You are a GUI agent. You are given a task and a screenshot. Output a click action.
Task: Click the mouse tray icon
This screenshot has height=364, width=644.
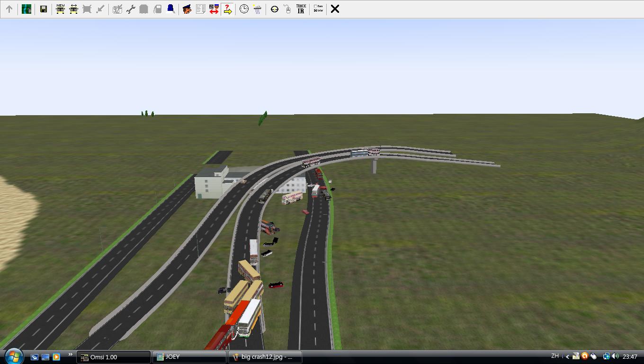[x=593, y=356]
